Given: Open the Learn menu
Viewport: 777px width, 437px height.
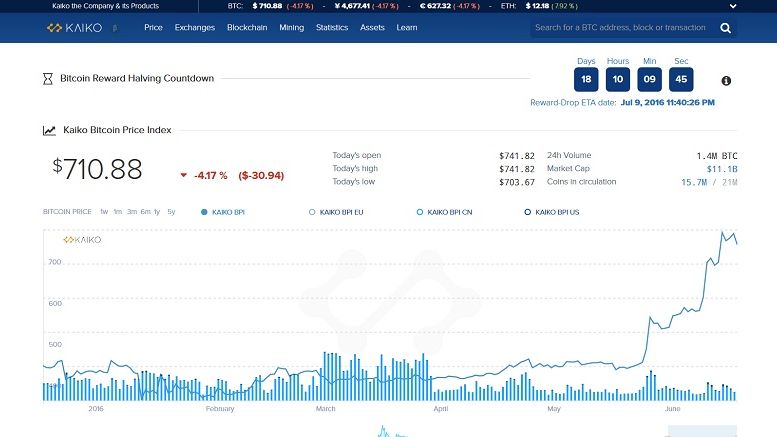Looking at the screenshot, I should click(407, 28).
